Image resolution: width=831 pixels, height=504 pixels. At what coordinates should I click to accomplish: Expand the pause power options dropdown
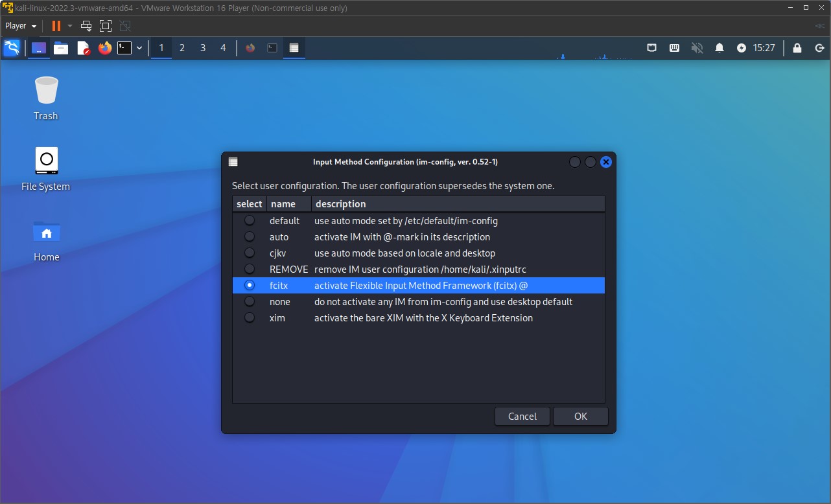tap(70, 26)
